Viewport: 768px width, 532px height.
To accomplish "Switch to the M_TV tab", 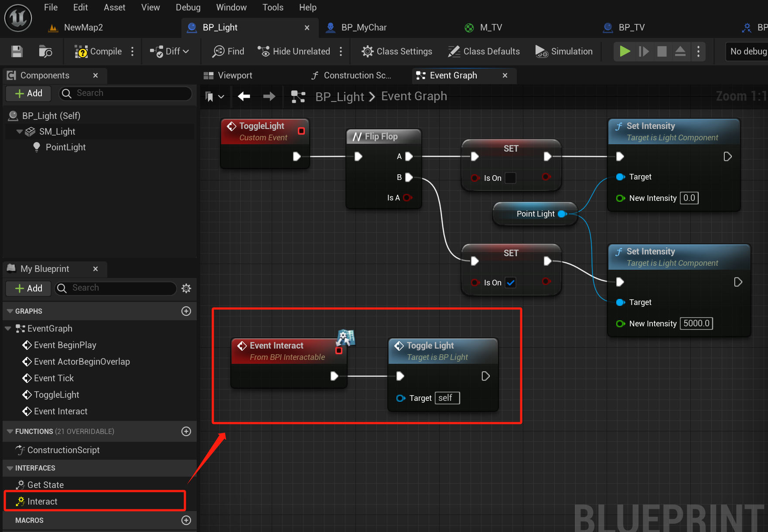I will tap(484, 27).
